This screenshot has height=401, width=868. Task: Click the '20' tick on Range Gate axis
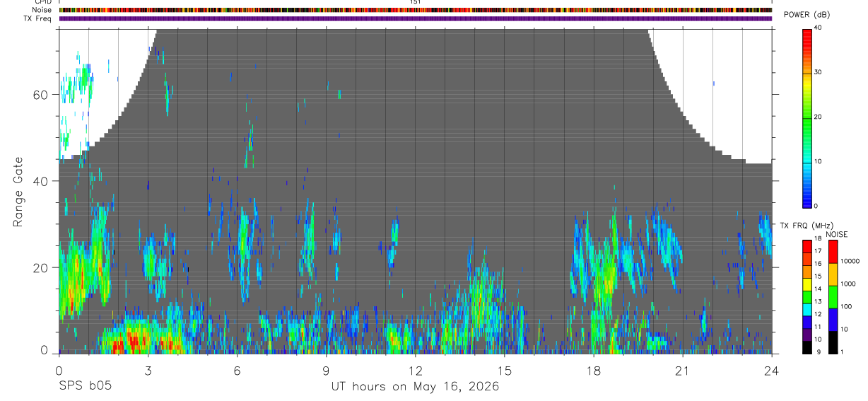(x=42, y=267)
